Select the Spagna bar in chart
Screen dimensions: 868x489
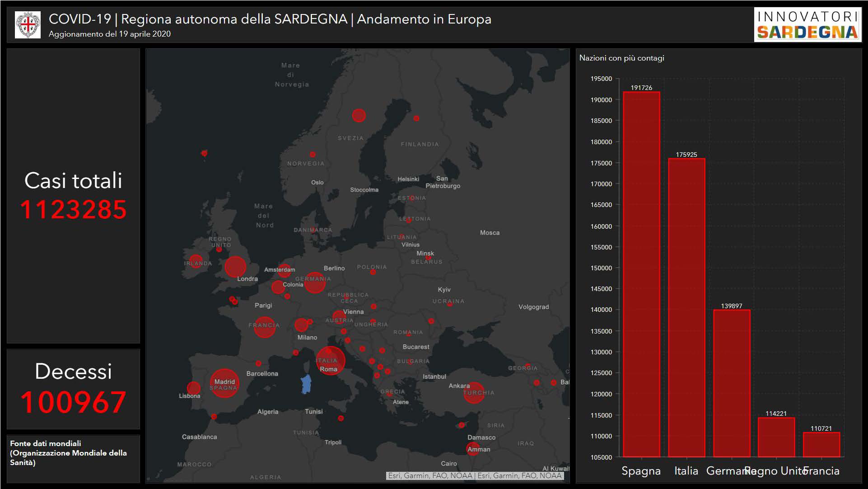pyautogui.click(x=641, y=274)
